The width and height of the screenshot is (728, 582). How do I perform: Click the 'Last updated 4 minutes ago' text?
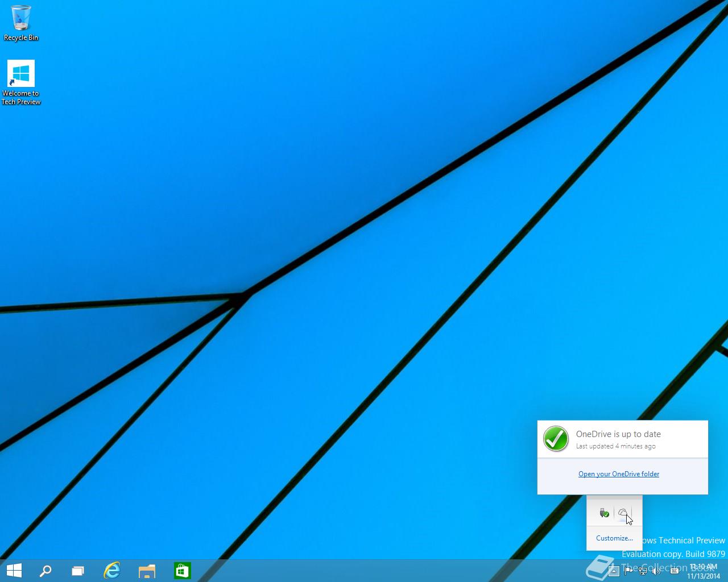[615, 447]
